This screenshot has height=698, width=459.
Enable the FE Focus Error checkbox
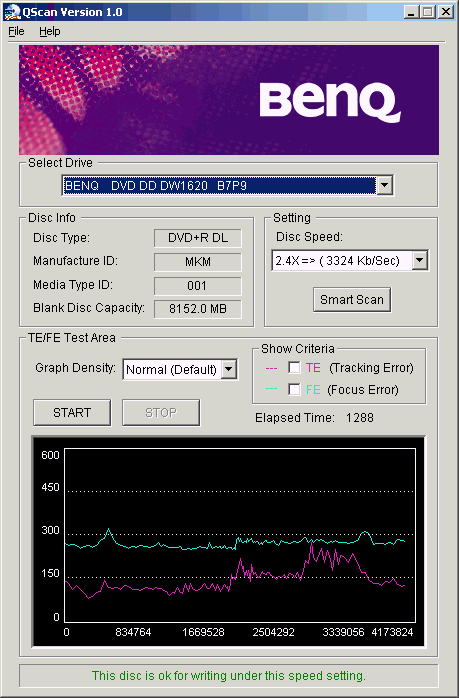coord(294,390)
